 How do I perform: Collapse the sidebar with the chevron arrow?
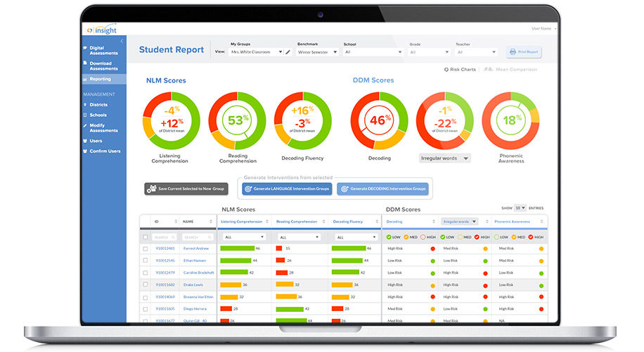click(122, 41)
